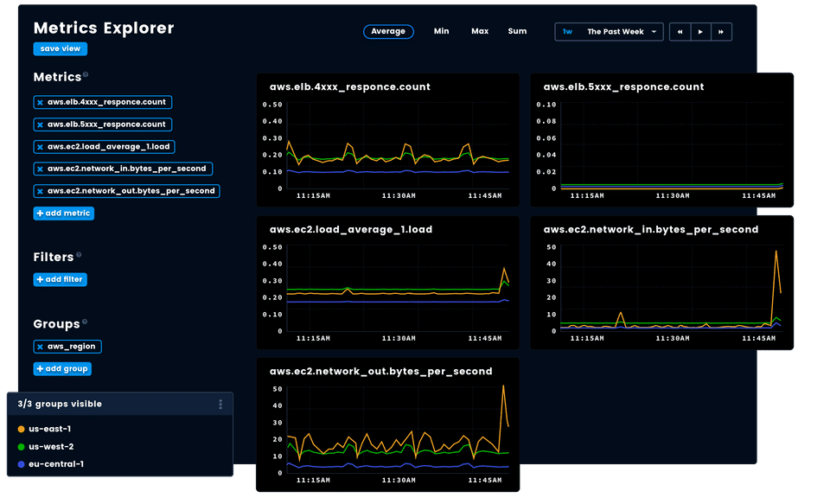Click the add metric button
The width and height of the screenshot is (830, 504).
(63, 214)
